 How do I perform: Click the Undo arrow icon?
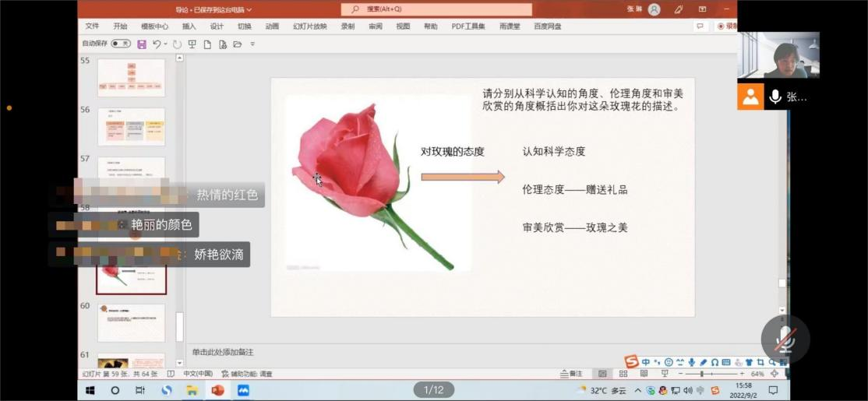click(157, 44)
